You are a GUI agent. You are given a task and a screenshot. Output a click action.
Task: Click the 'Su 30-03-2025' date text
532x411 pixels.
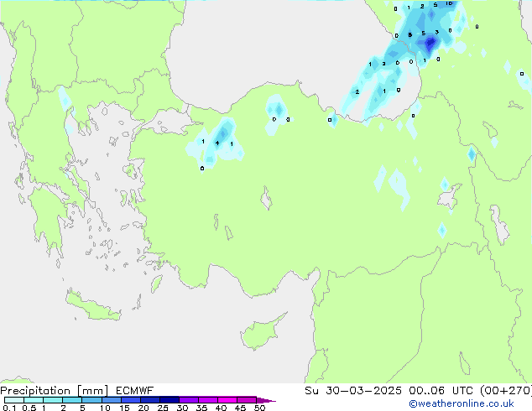point(353,391)
